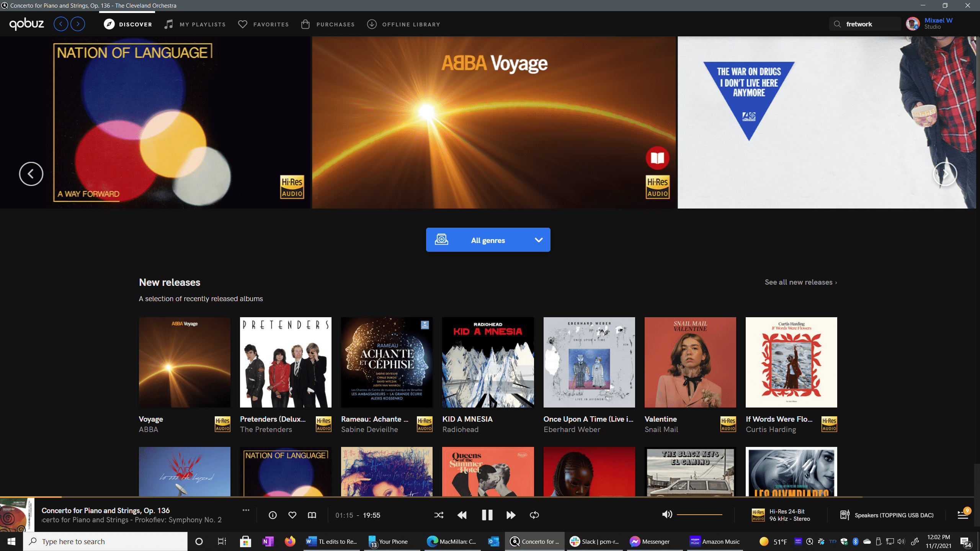
Task: Open the Pretenders album cover
Action: (x=286, y=362)
